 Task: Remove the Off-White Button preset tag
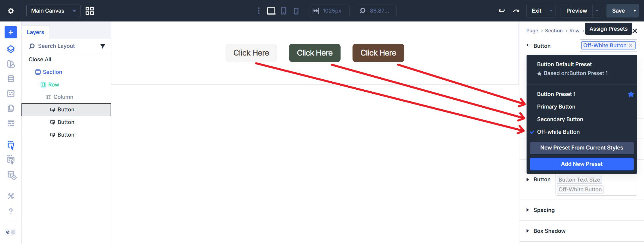point(630,45)
